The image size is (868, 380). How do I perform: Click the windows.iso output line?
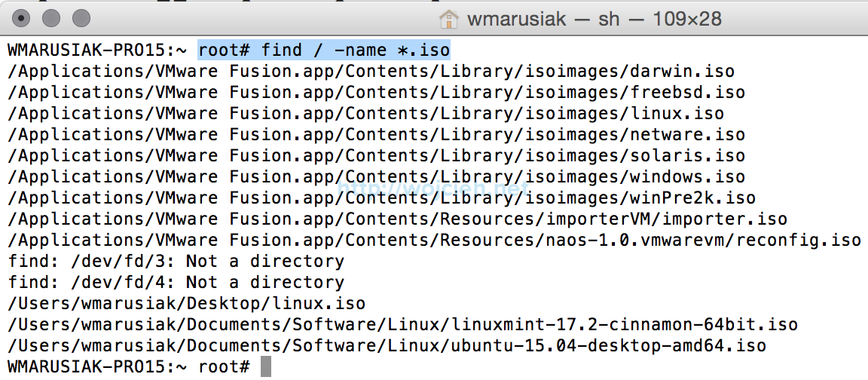click(x=376, y=177)
